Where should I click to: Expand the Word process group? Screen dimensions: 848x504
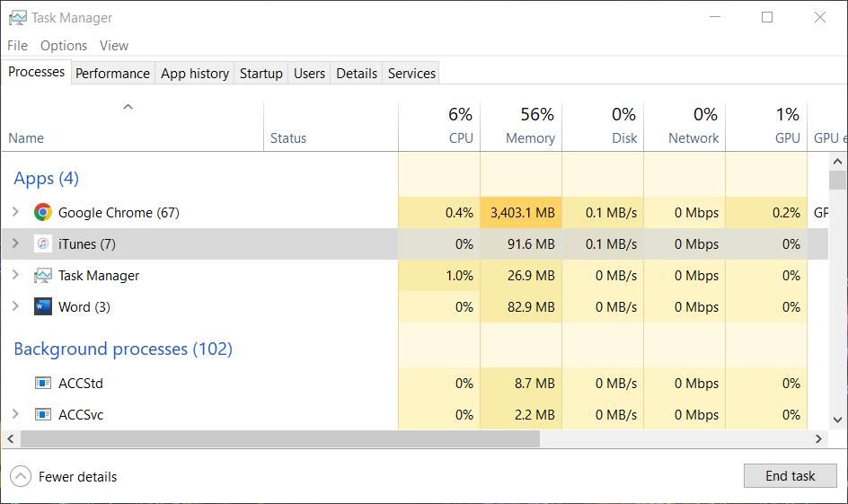point(15,307)
